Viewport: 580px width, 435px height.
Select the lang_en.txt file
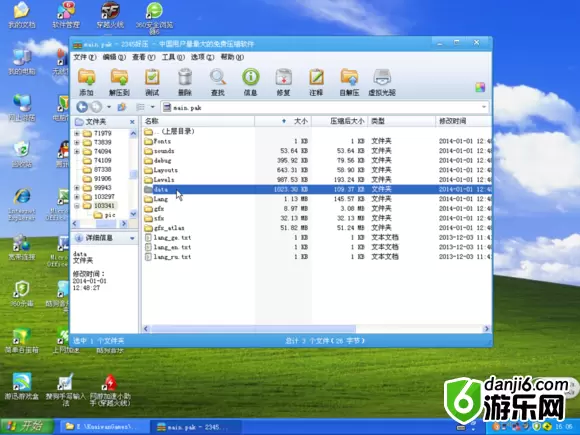click(317, 247)
